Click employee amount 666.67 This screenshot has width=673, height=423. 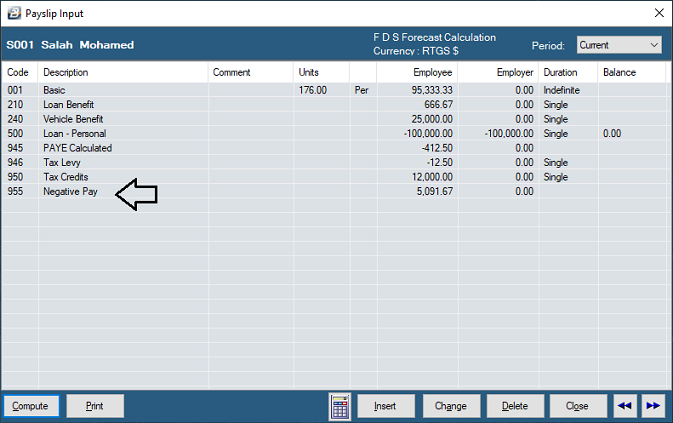point(438,105)
